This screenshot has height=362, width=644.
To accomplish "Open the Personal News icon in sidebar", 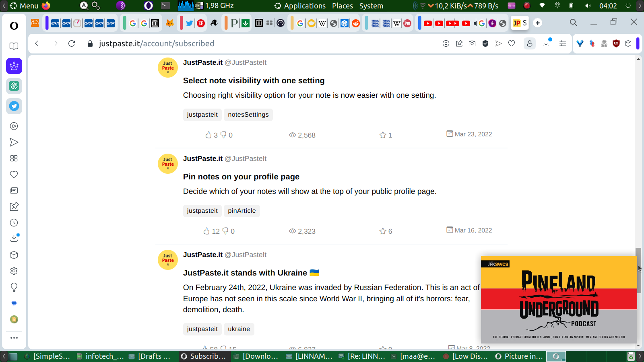I will pyautogui.click(x=14, y=191).
